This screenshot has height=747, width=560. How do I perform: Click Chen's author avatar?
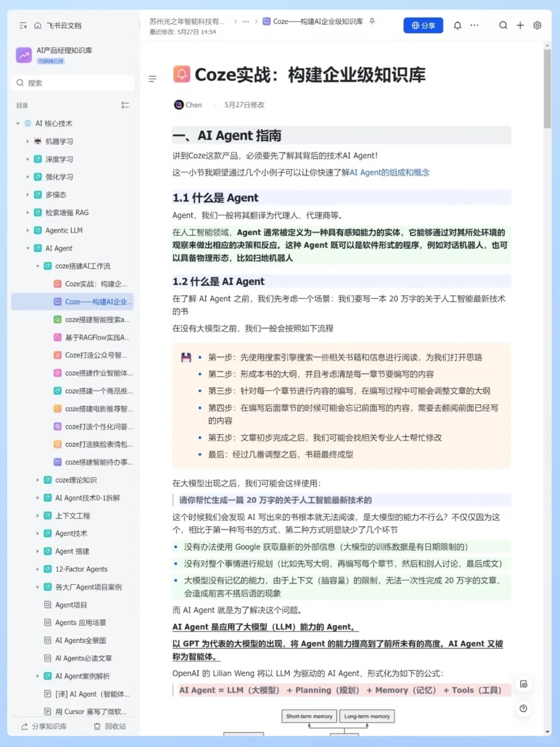coord(178,105)
